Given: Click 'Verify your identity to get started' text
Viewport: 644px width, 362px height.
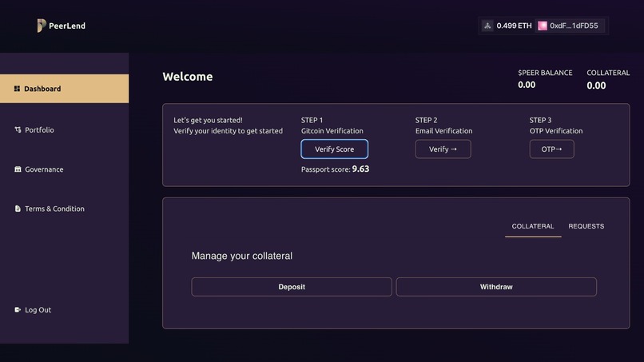Looking at the screenshot, I should point(228,131).
